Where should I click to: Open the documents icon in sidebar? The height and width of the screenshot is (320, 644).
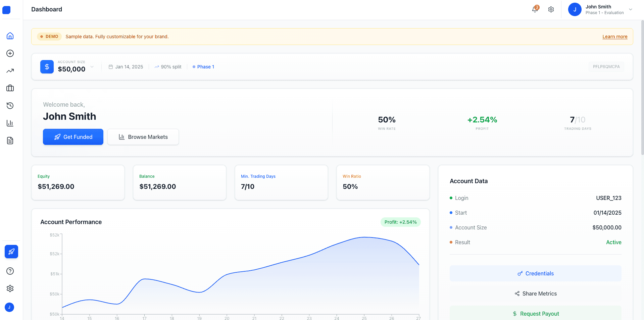click(10, 141)
